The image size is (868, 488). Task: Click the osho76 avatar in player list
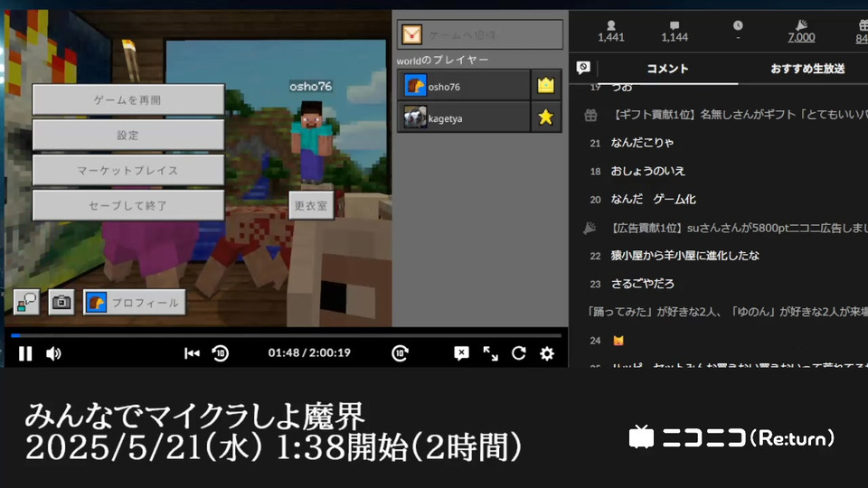click(x=415, y=86)
